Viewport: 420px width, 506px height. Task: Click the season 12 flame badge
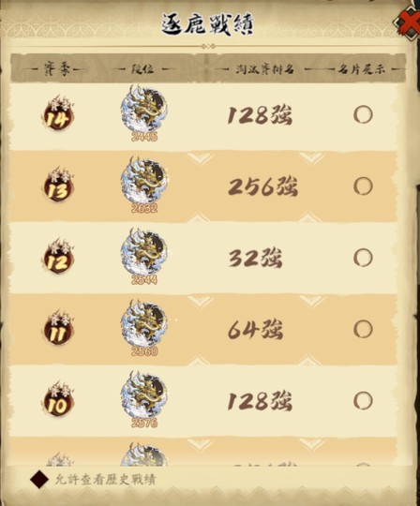point(58,256)
